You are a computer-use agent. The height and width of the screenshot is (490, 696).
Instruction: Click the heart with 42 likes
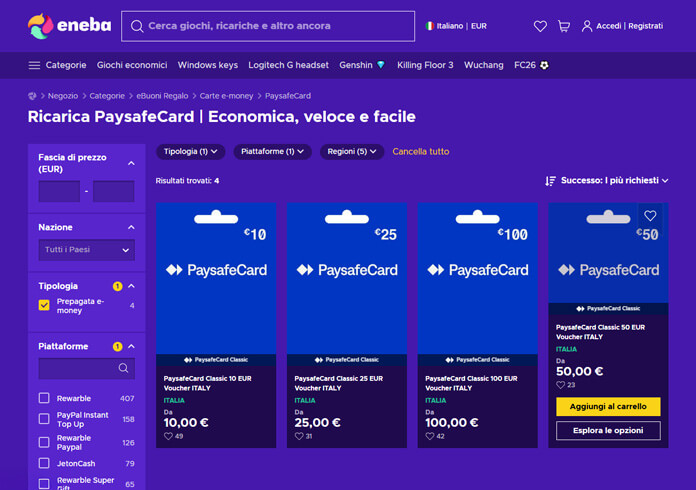coord(430,436)
